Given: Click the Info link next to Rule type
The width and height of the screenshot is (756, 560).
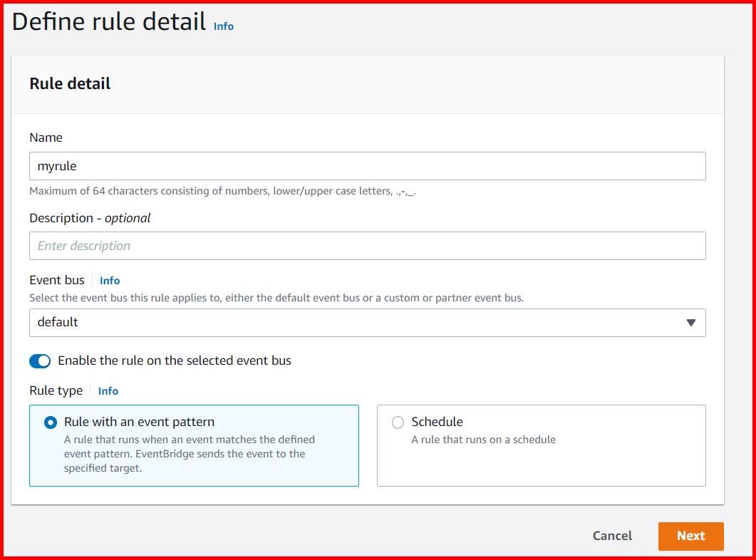Looking at the screenshot, I should click(108, 390).
